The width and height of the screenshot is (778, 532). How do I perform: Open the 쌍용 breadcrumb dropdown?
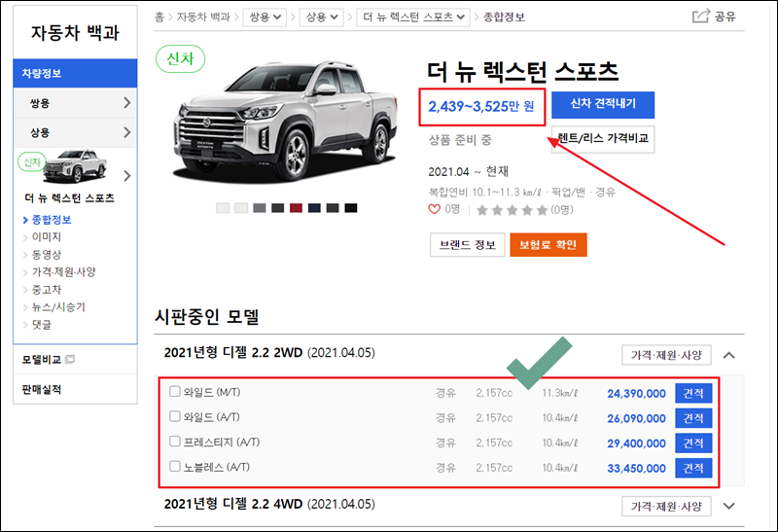(265, 18)
